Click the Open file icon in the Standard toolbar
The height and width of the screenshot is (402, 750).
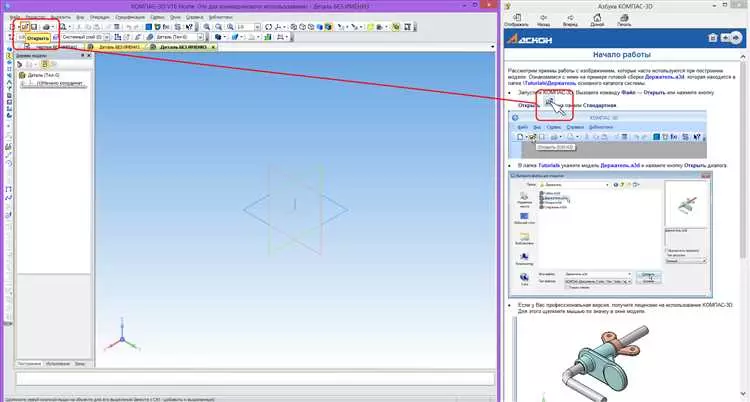tap(25, 27)
